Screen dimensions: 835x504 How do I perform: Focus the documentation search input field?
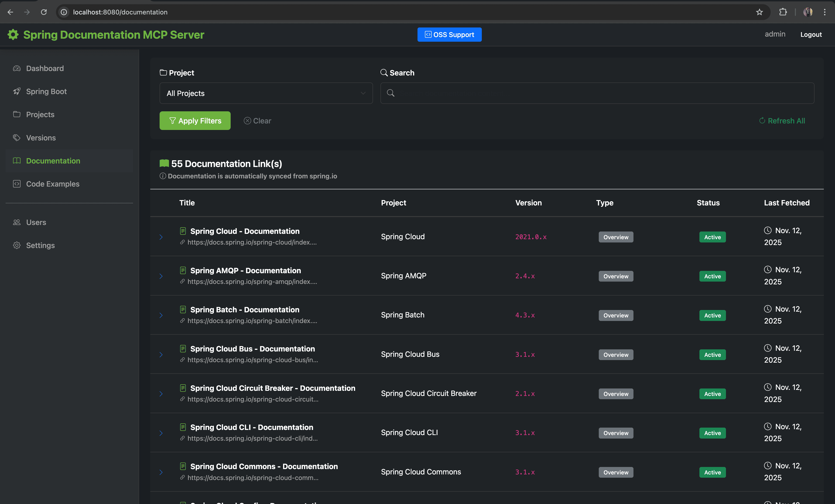click(x=603, y=93)
